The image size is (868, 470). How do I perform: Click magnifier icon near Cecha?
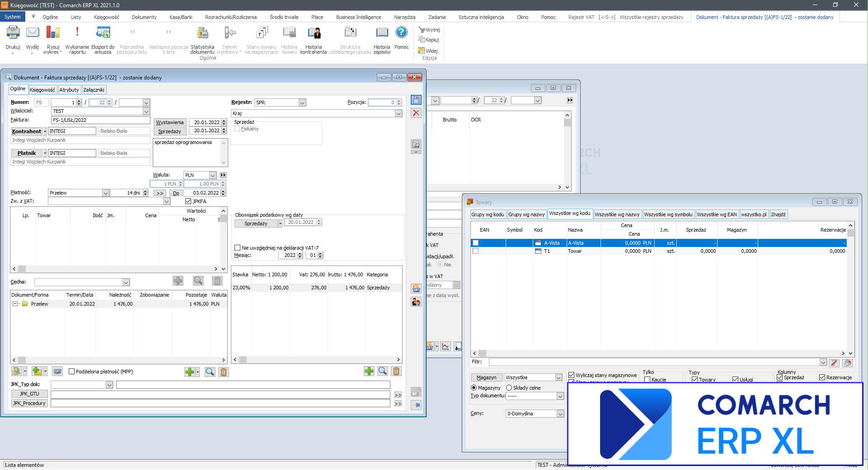click(x=198, y=281)
